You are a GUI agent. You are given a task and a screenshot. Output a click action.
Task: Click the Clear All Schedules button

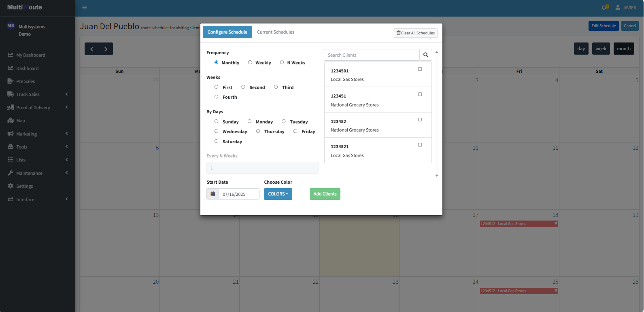point(415,33)
